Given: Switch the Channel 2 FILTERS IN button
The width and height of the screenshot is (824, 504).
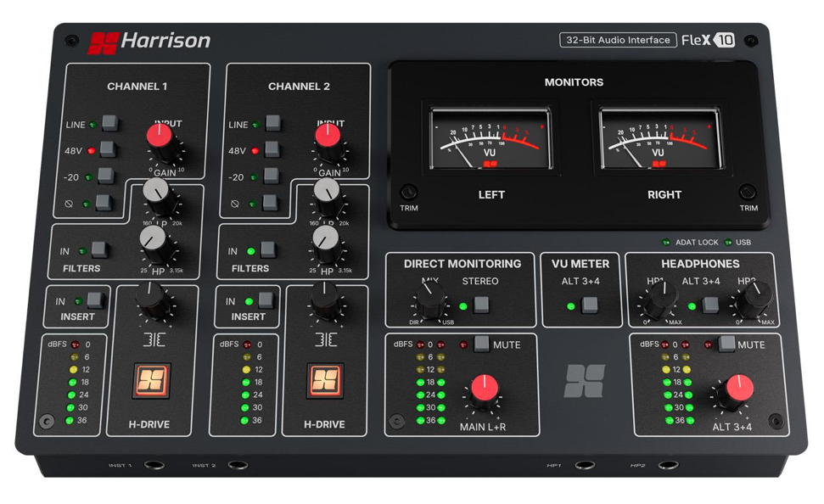Looking at the screenshot, I should pos(268,249).
